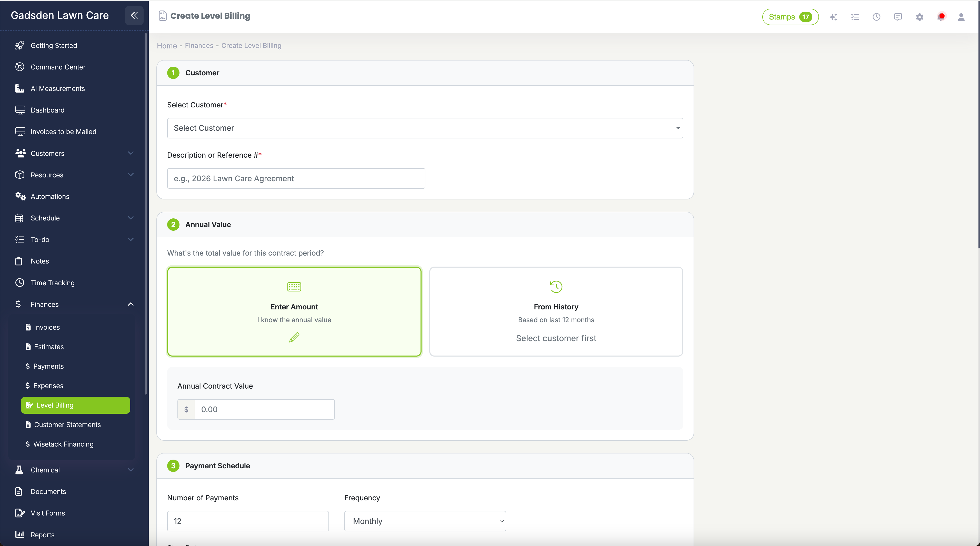Screen dimensions: 980x546
Task: Switch to Level Billing in sidebar
Action: tap(75, 405)
